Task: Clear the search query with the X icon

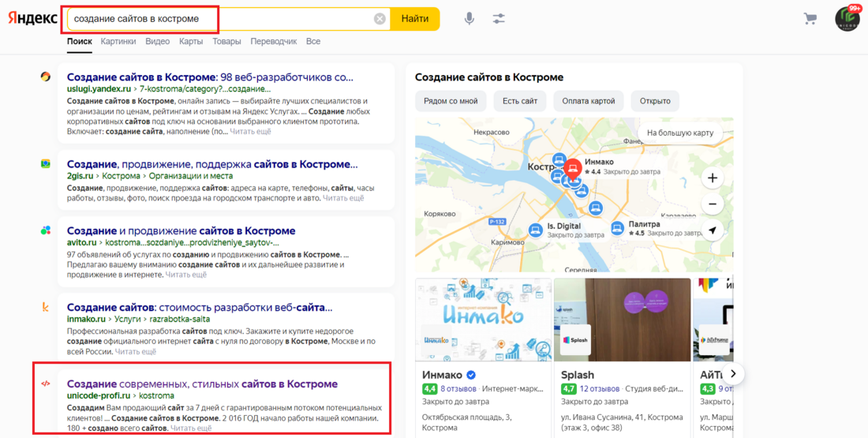Action: [x=380, y=19]
